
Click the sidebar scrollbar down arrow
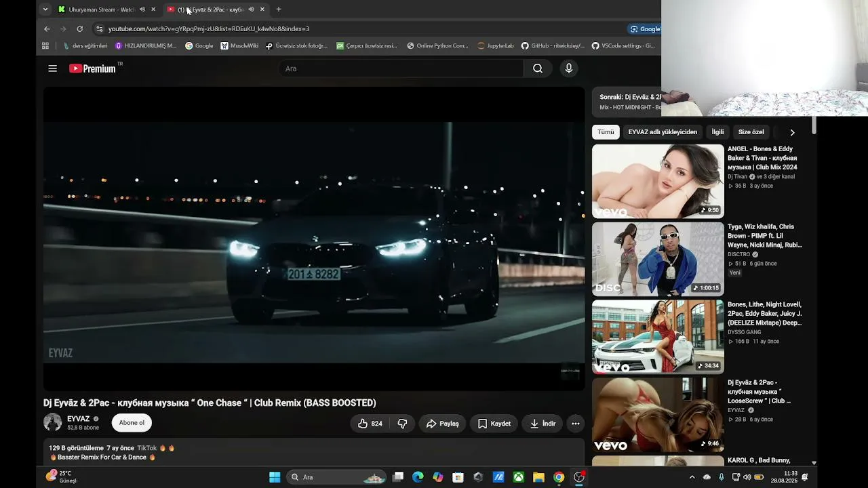pyautogui.click(x=814, y=463)
